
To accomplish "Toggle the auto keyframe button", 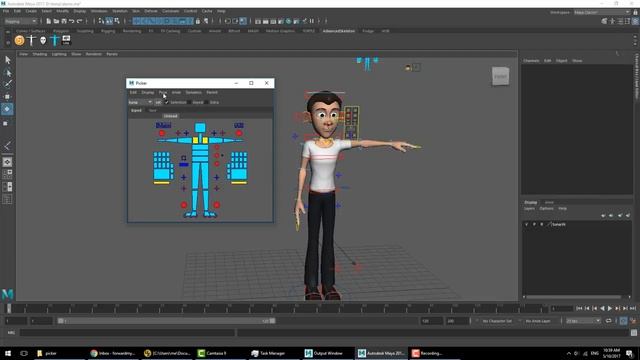I will 623,321.
